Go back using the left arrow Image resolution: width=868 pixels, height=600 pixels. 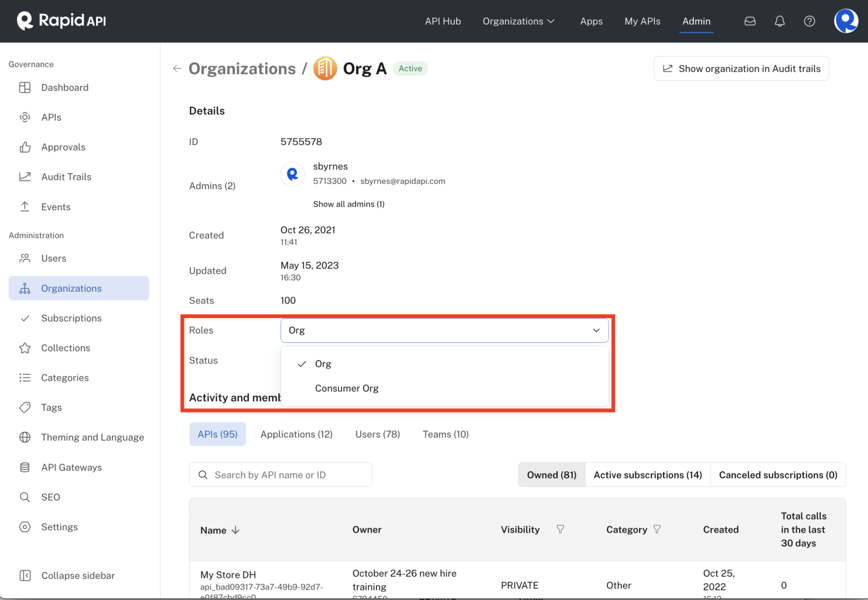(x=177, y=69)
